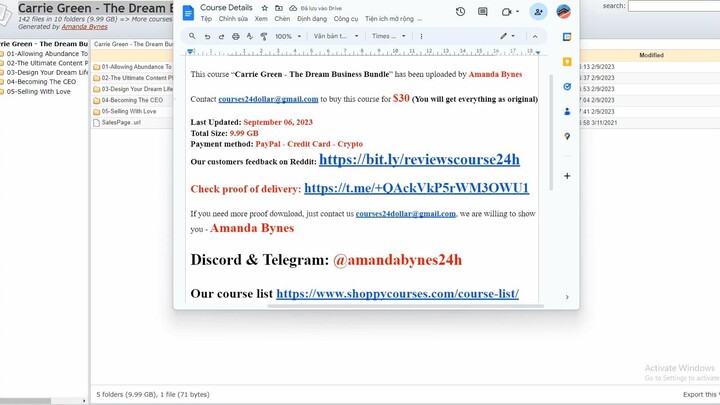Screen dimensions: 720x405
Task: Click the undo arrow in Docs toolbar
Action: tap(207, 36)
